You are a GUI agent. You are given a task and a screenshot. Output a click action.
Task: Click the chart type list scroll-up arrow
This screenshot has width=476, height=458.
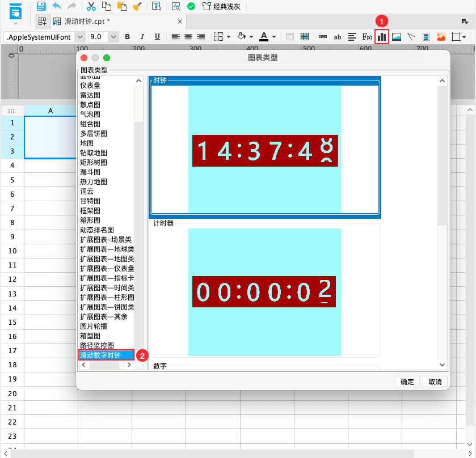point(139,80)
